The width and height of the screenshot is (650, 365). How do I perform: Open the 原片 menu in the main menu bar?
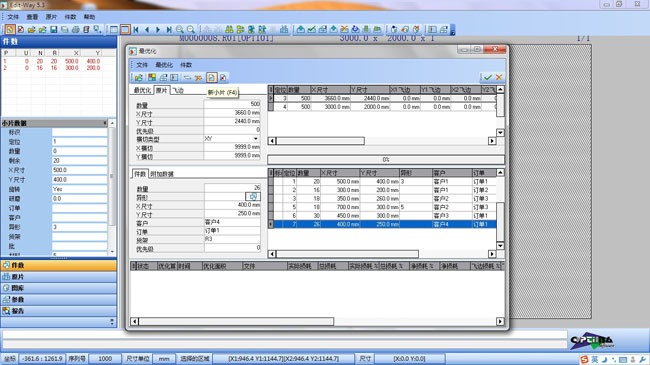51,17
